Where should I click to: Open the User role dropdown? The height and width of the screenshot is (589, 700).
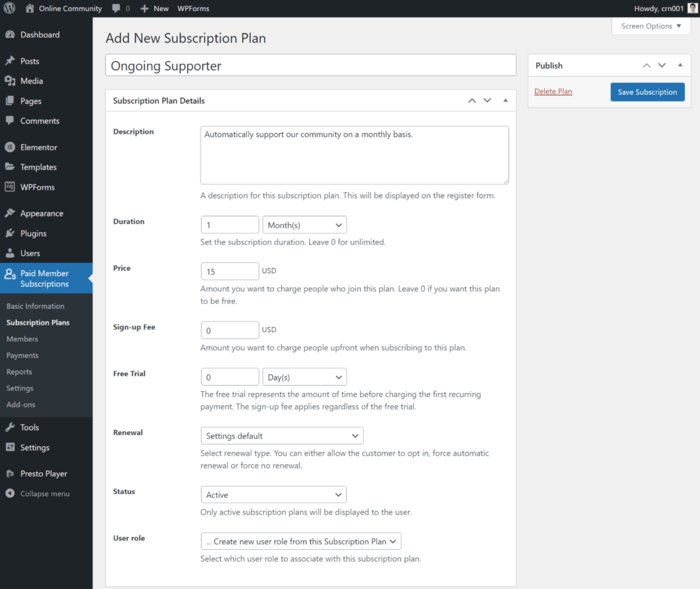coord(301,541)
